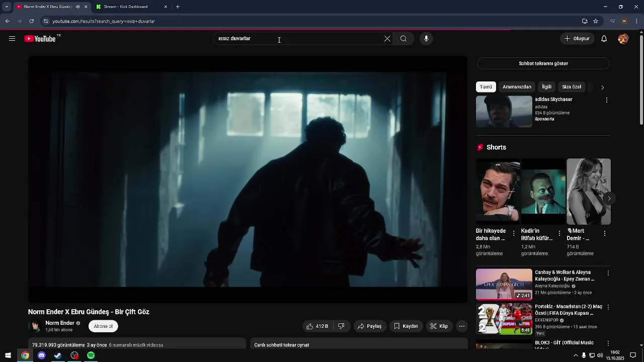The image size is (644, 362).
Task: Open the YouTube account avatar menu
Action: point(623,39)
